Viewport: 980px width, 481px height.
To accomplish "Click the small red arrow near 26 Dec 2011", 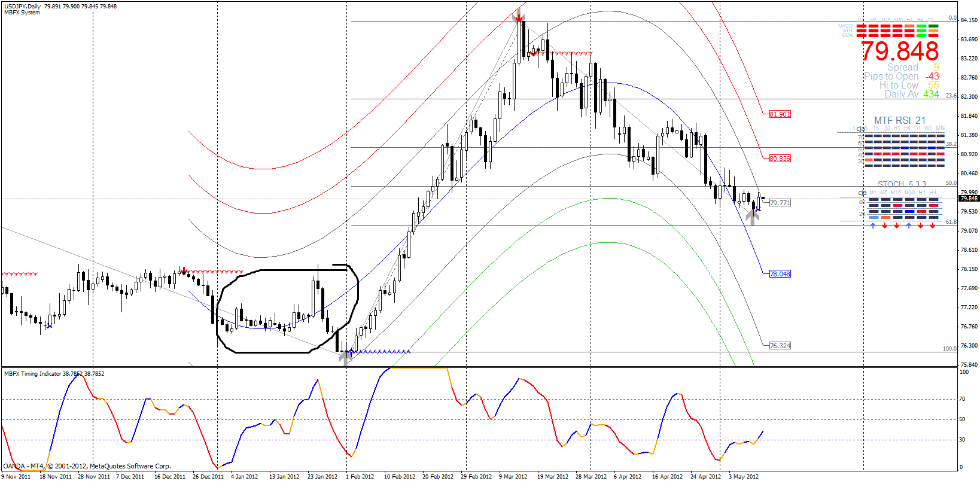I will click(184, 270).
